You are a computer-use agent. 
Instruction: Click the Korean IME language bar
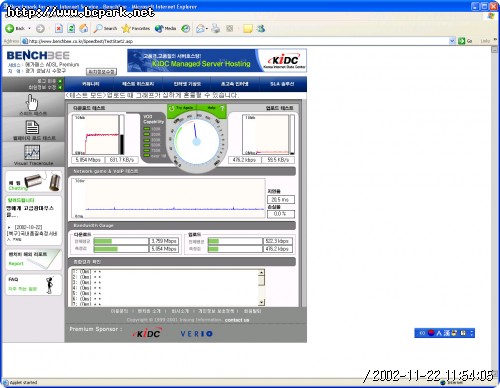[x=444, y=333]
